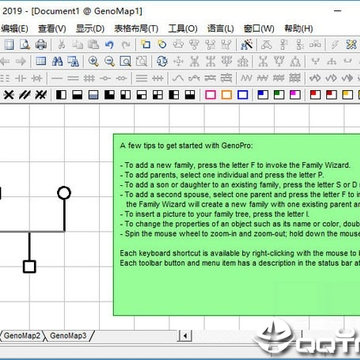360x360 pixels.
Task: Toggle the gradient bottom fill pattern
Action: pyautogui.click(x=93, y=95)
